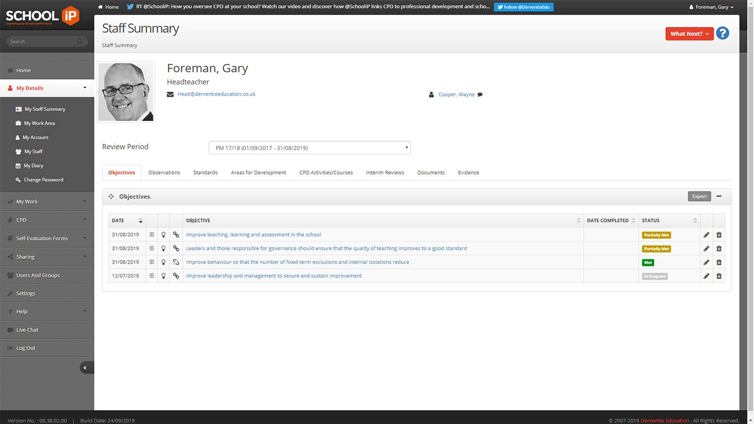This screenshot has width=754, height=424.
Task: Click link icon in 'Improve leadership' row
Action: (176, 276)
